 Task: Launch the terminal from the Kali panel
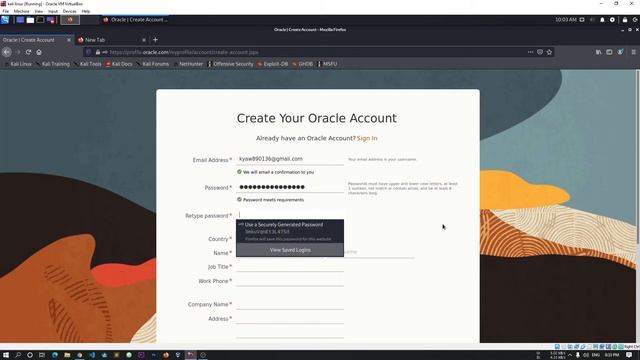40,20
